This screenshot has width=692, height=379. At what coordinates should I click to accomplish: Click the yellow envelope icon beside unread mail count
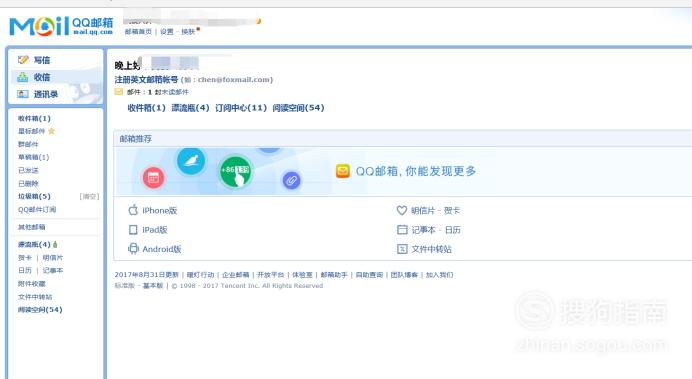coord(119,92)
